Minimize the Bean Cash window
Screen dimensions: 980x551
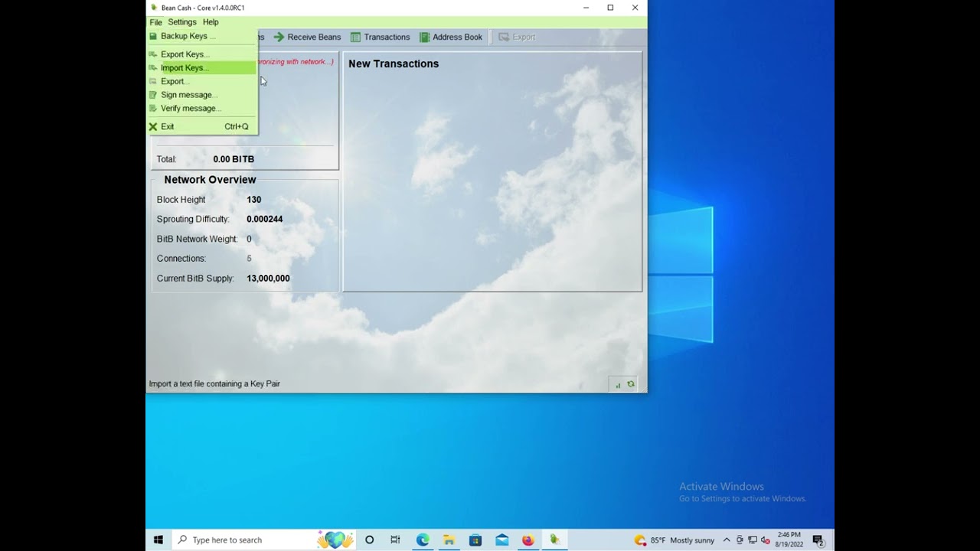pos(586,8)
